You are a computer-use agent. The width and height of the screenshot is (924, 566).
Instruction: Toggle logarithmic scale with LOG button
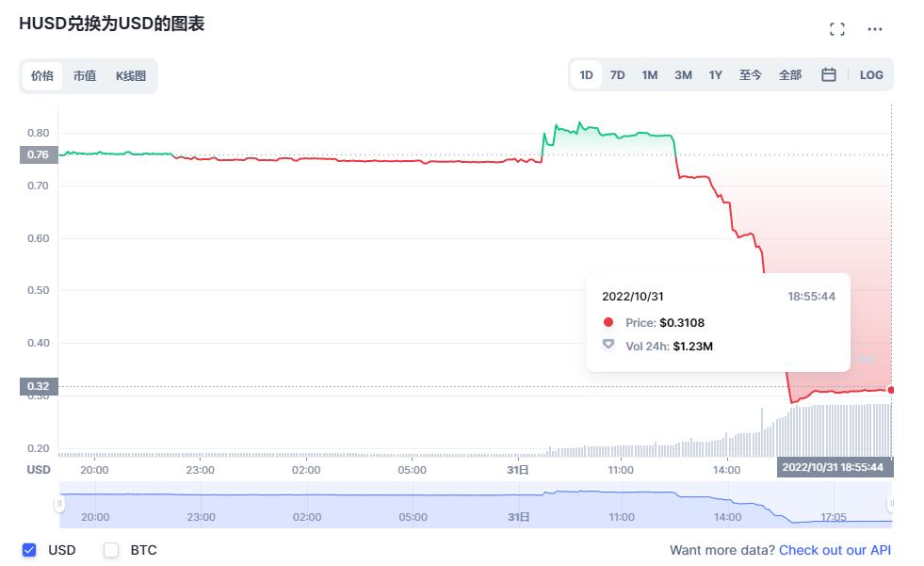coord(870,74)
